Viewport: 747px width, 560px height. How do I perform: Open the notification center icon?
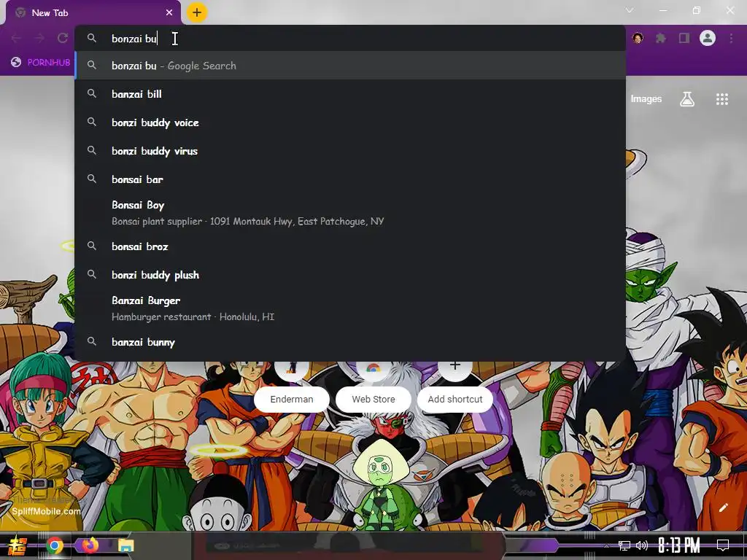coord(723,545)
